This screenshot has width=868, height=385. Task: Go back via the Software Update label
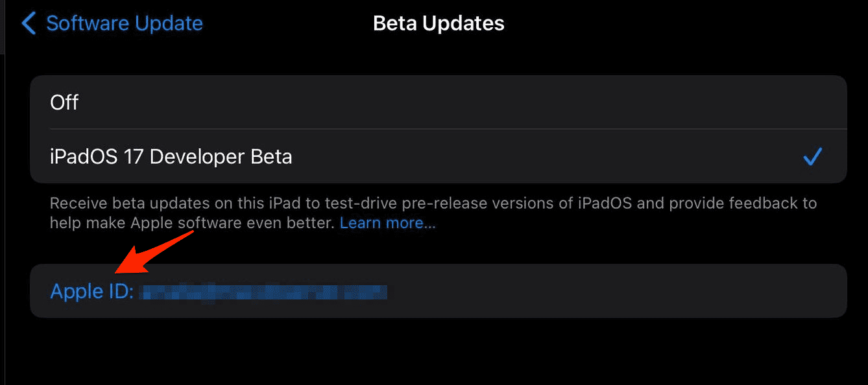(x=125, y=24)
